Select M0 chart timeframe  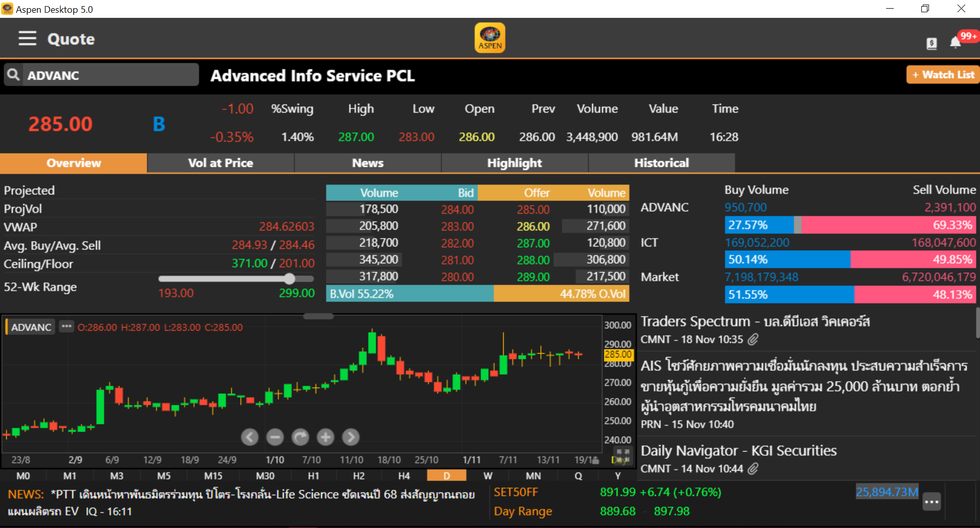(x=23, y=475)
